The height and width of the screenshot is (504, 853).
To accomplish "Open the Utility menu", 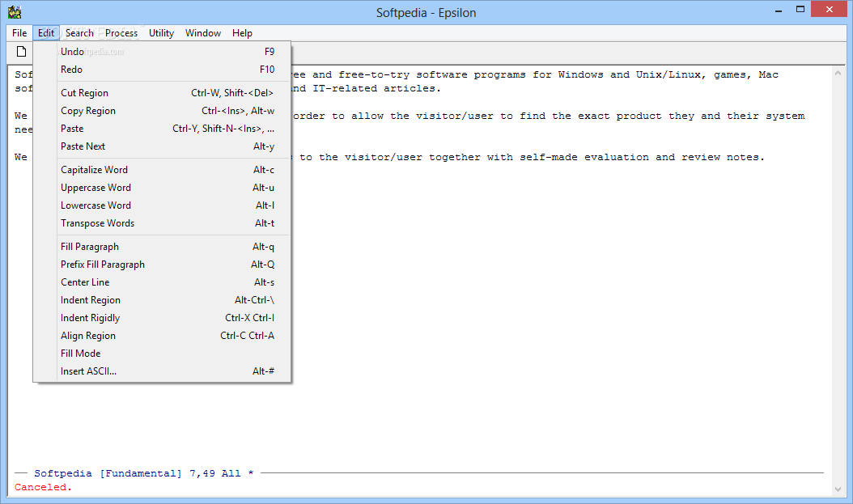I will (x=162, y=33).
